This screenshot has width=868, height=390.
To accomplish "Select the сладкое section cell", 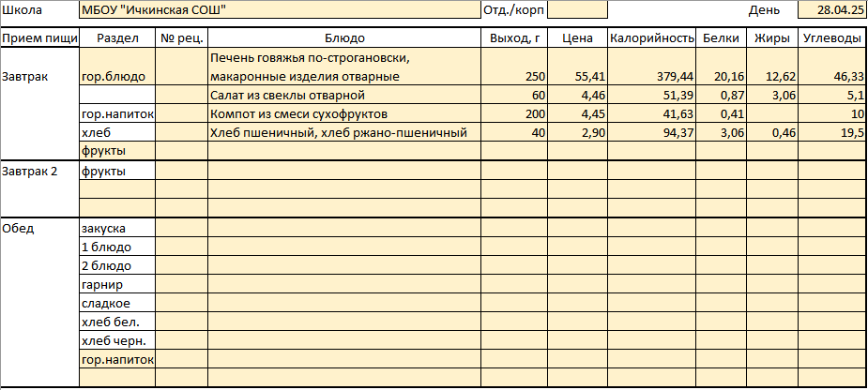I will (x=117, y=303).
